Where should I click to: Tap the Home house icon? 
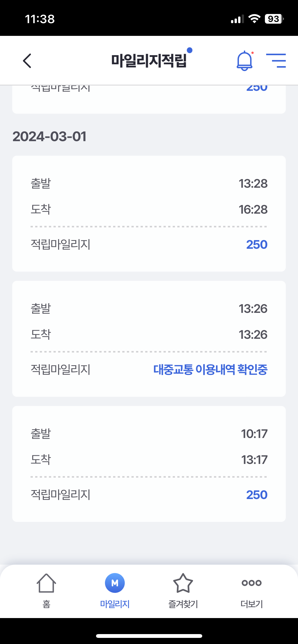click(x=46, y=583)
